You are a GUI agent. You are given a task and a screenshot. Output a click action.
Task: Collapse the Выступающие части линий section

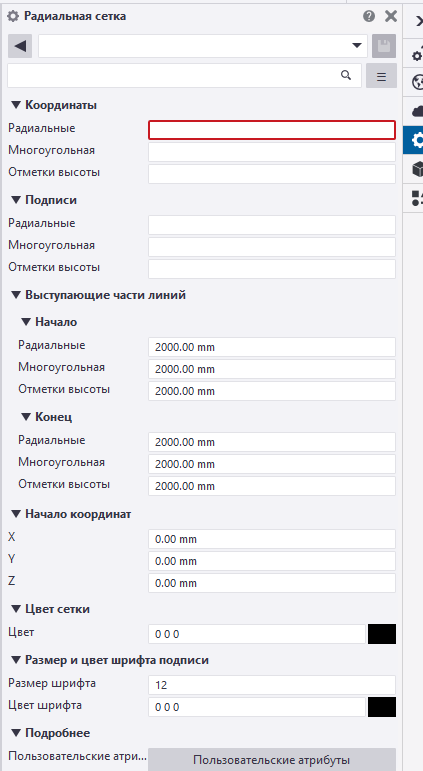coord(16,295)
